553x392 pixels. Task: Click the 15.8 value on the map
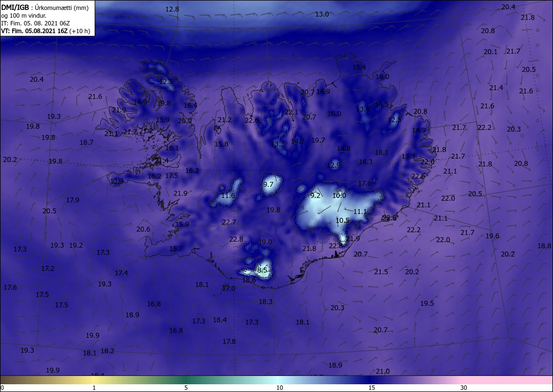[x=222, y=144]
